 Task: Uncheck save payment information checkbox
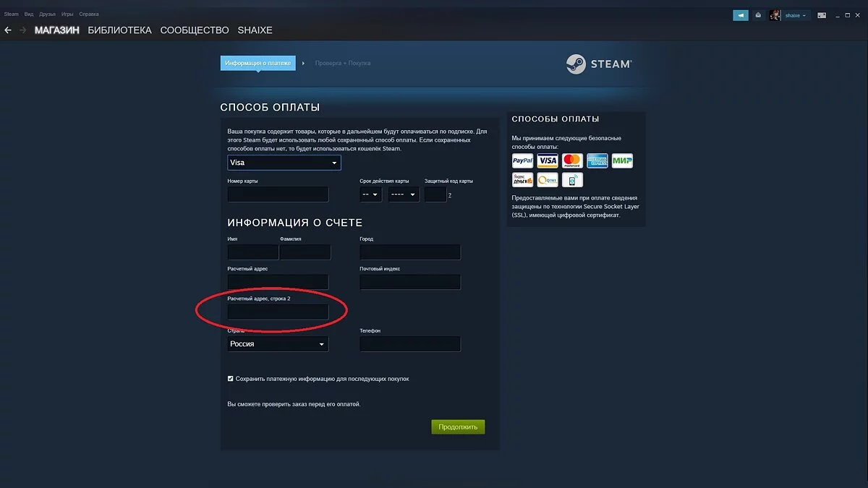coord(230,378)
